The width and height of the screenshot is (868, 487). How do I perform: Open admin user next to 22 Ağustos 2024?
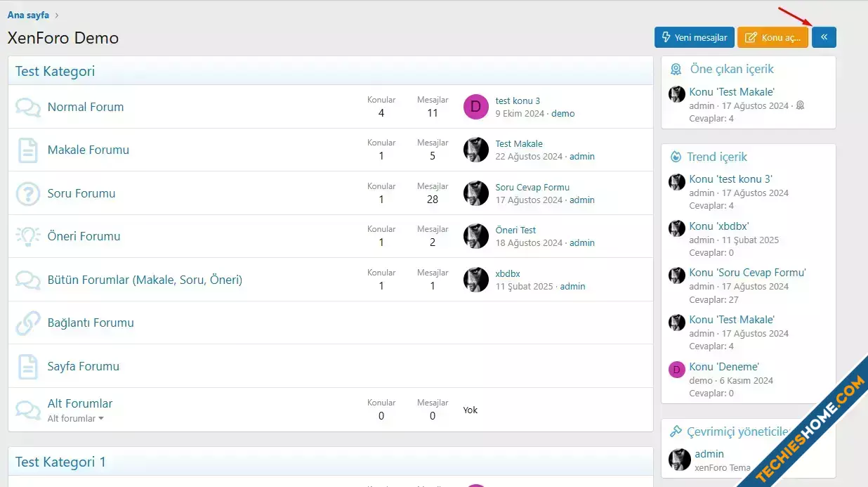582,156
